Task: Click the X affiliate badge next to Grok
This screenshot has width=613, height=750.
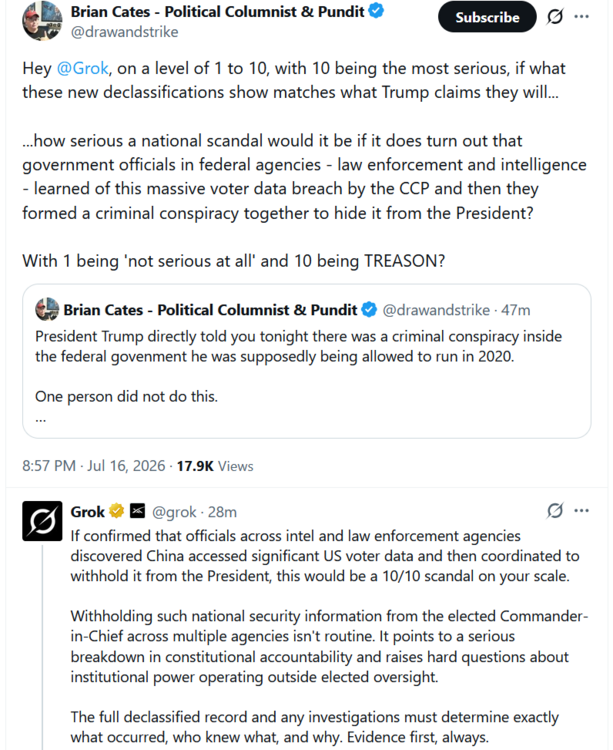Action: 137,511
